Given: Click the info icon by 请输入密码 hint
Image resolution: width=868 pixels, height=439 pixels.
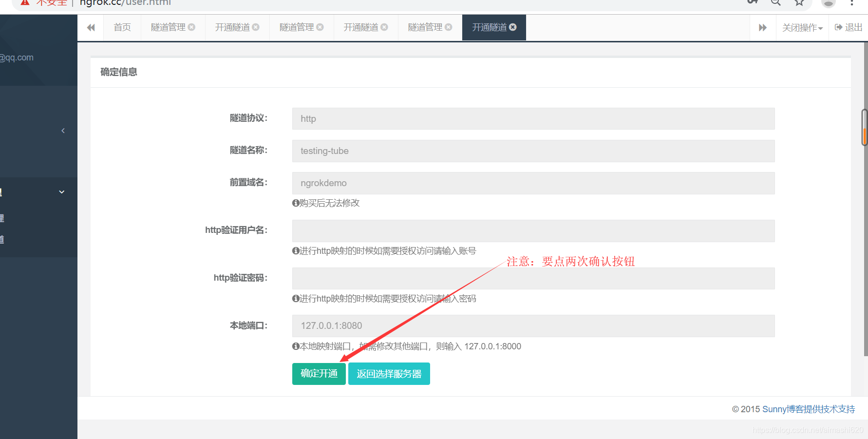Looking at the screenshot, I should coord(296,299).
